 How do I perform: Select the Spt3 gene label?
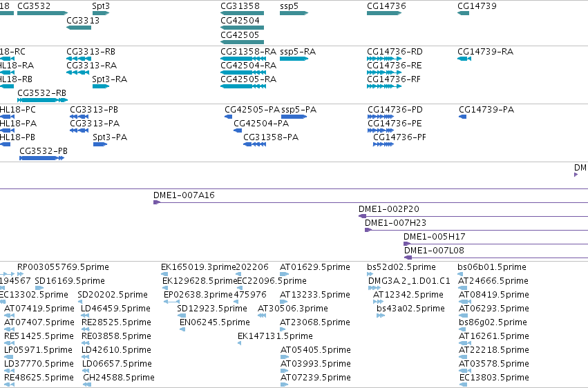[x=101, y=6]
